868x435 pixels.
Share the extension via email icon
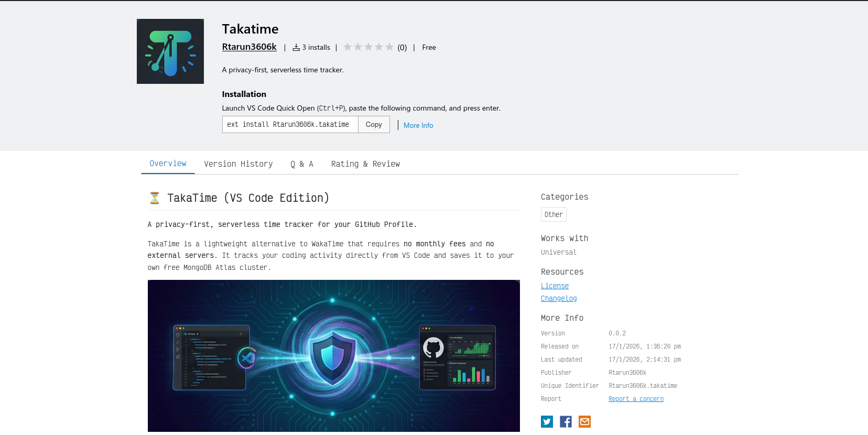click(x=584, y=421)
